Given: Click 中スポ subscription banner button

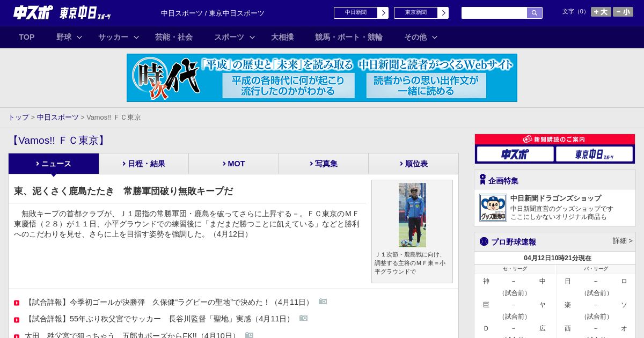Looking at the screenshot, I should click(515, 155).
